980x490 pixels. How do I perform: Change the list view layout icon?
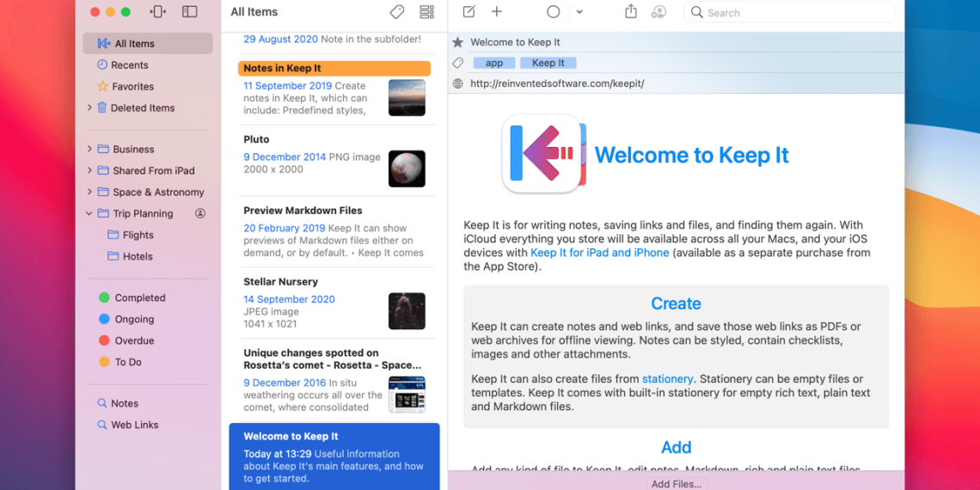[x=426, y=12]
